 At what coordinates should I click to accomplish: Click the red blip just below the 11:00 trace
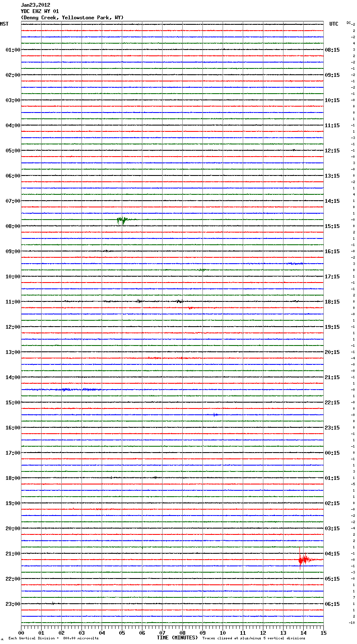191,308
